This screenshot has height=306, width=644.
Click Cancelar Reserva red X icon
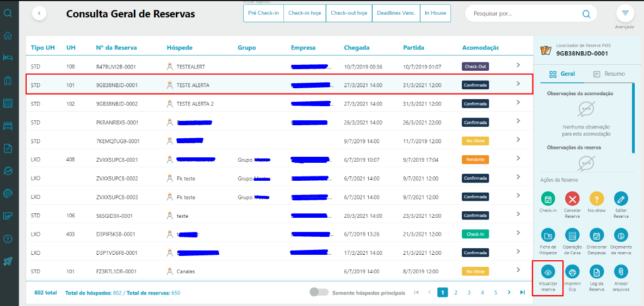[572, 199]
